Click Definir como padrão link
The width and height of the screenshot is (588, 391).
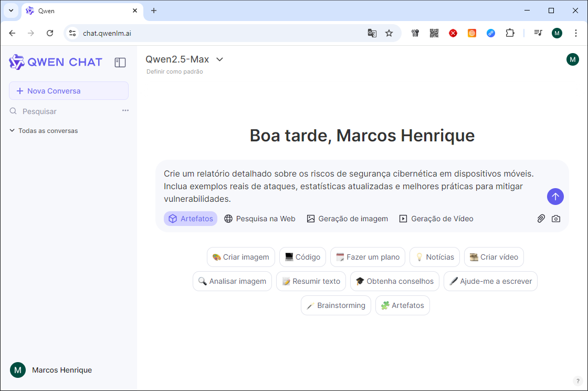coord(175,71)
